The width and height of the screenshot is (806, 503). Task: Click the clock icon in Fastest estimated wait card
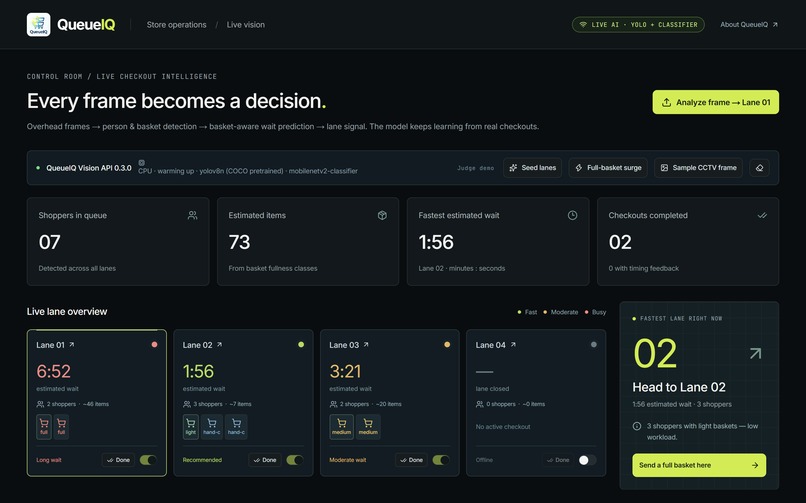click(x=572, y=215)
